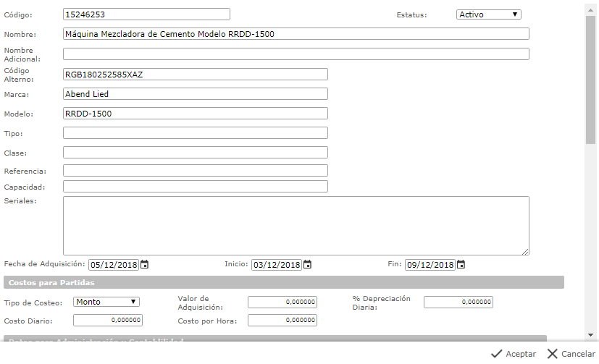Click the Cancelar label
This screenshot has width=599, height=364.
click(x=578, y=354)
